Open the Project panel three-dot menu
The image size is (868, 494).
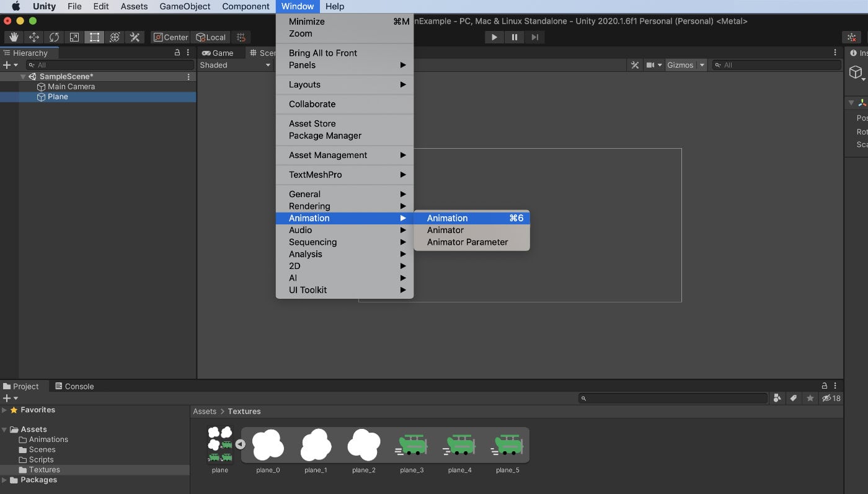(836, 386)
